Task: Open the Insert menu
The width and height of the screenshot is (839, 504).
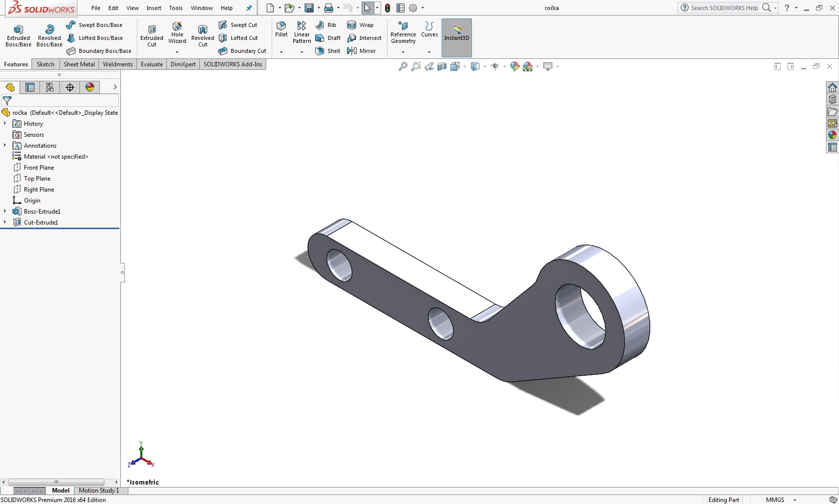Action: (154, 8)
